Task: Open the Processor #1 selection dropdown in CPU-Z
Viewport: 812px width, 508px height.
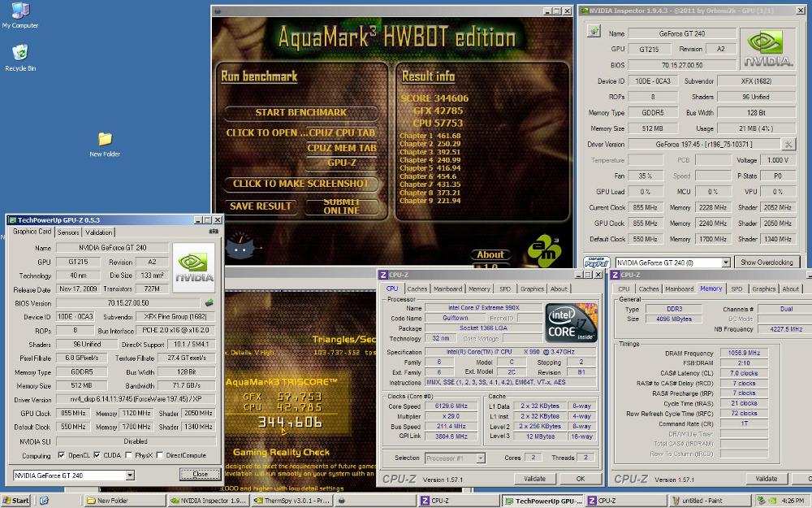Action: [x=481, y=458]
